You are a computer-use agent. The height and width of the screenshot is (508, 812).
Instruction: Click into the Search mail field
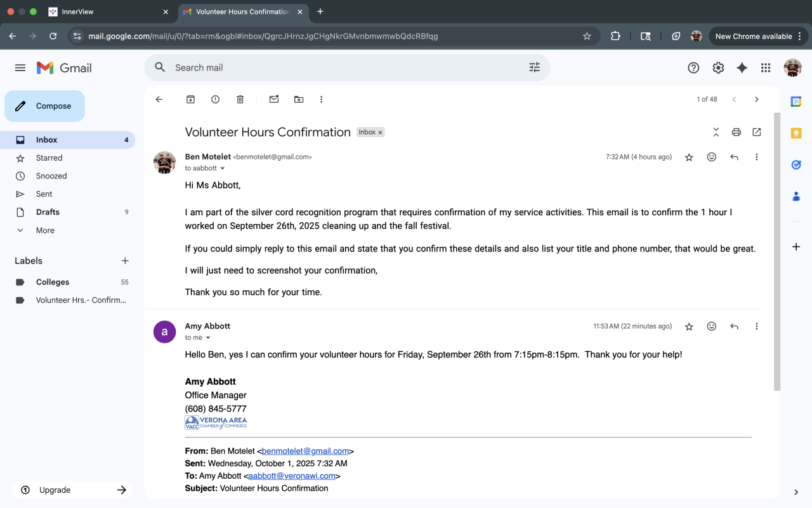point(343,67)
